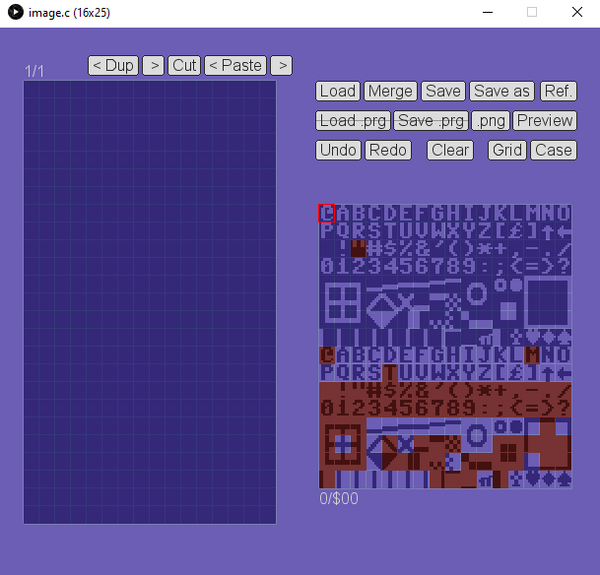Undo the last edit
The height and width of the screenshot is (575, 600).
pos(337,150)
